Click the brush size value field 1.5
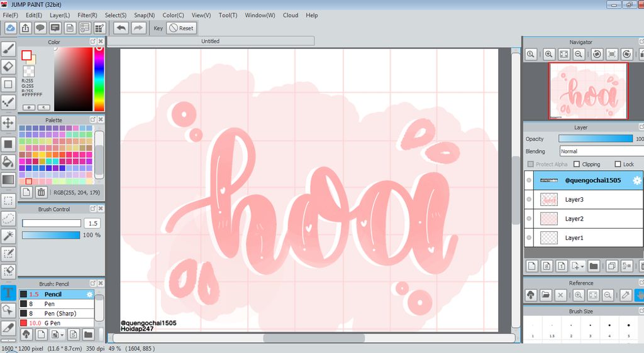Image resolution: width=644 pixels, height=353 pixels. tap(93, 223)
